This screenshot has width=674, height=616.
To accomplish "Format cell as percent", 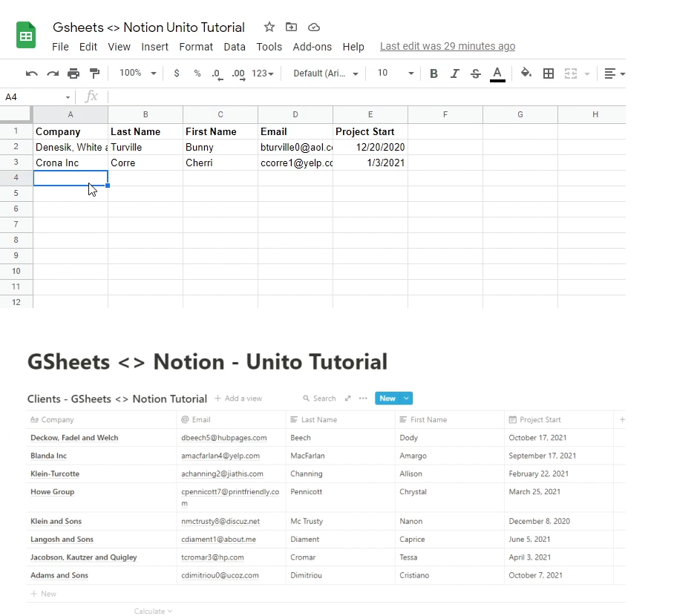I will coord(197,73).
